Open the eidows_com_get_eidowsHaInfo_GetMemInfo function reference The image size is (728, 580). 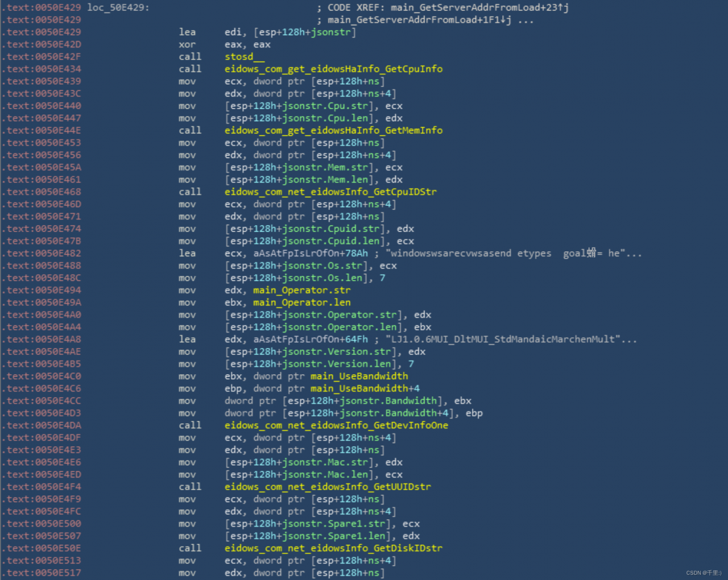(x=333, y=130)
